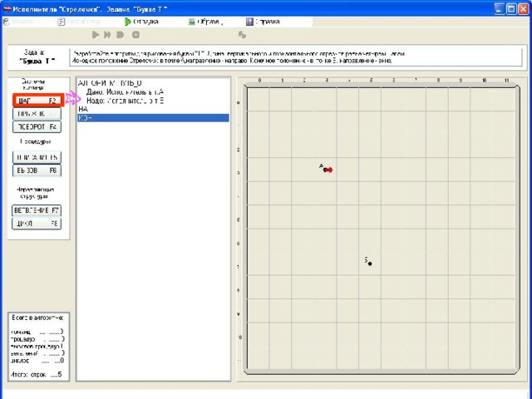Select the КОН line in the algorithm
532x399 pixels.
point(153,118)
